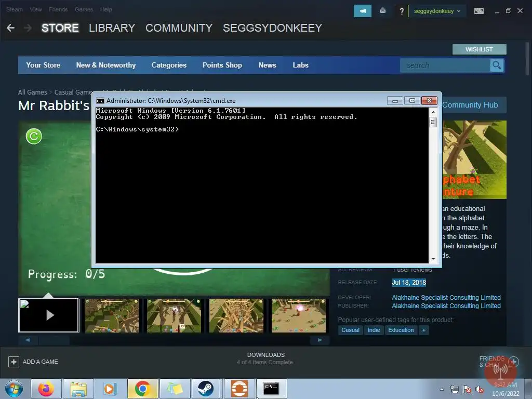Image resolution: width=532 pixels, height=399 pixels.
Task: Open the store News page
Action: tap(268, 65)
